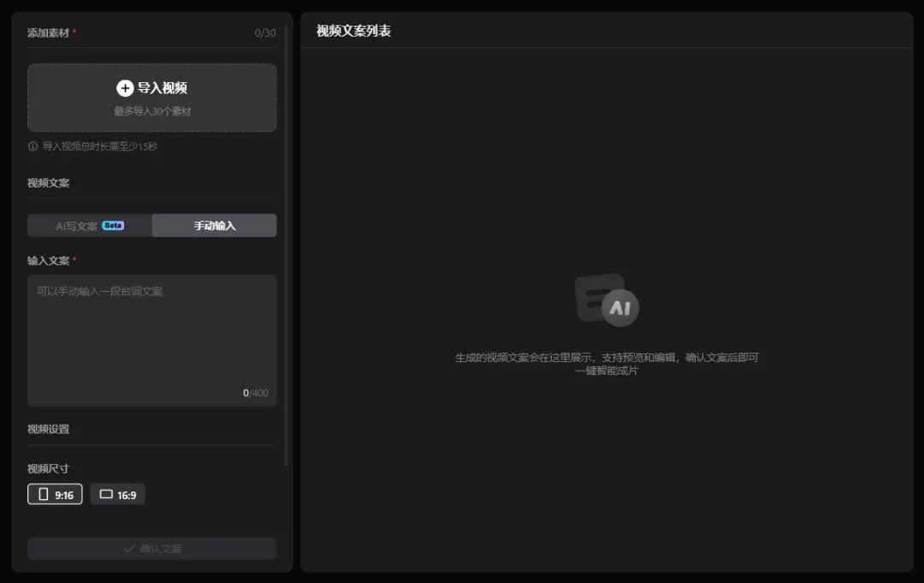Click the 添加素材 label
This screenshot has width=924, height=583.
click(48, 33)
